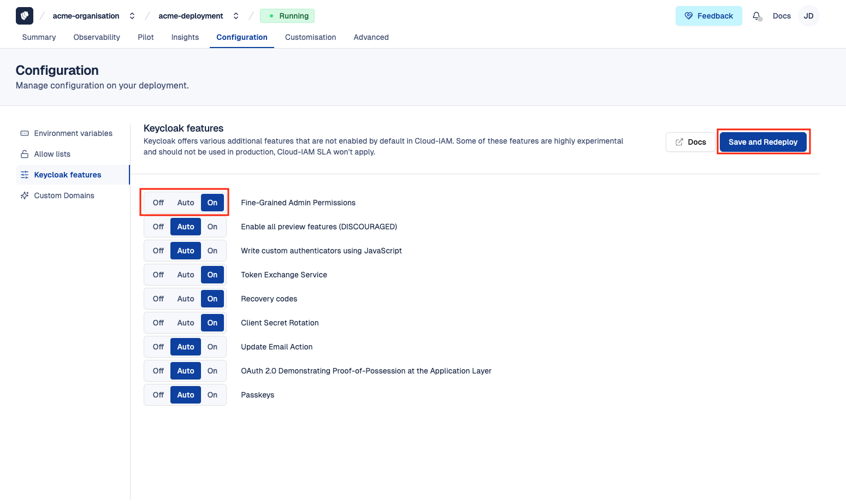Select the Configuration tab

(242, 37)
